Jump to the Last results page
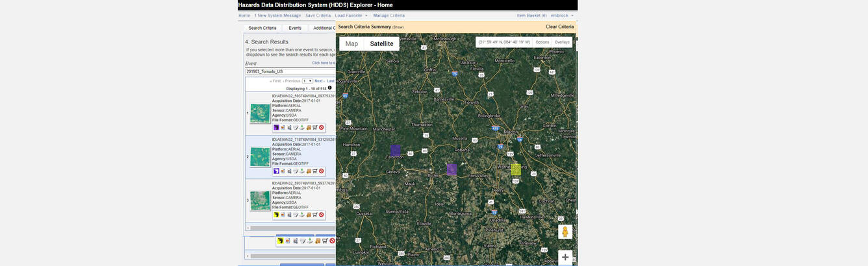868x266 pixels. [x=331, y=81]
